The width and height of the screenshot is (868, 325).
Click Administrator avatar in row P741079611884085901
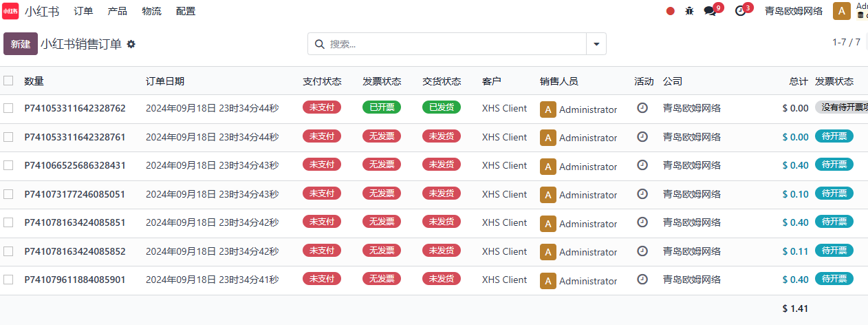tap(548, 281)
